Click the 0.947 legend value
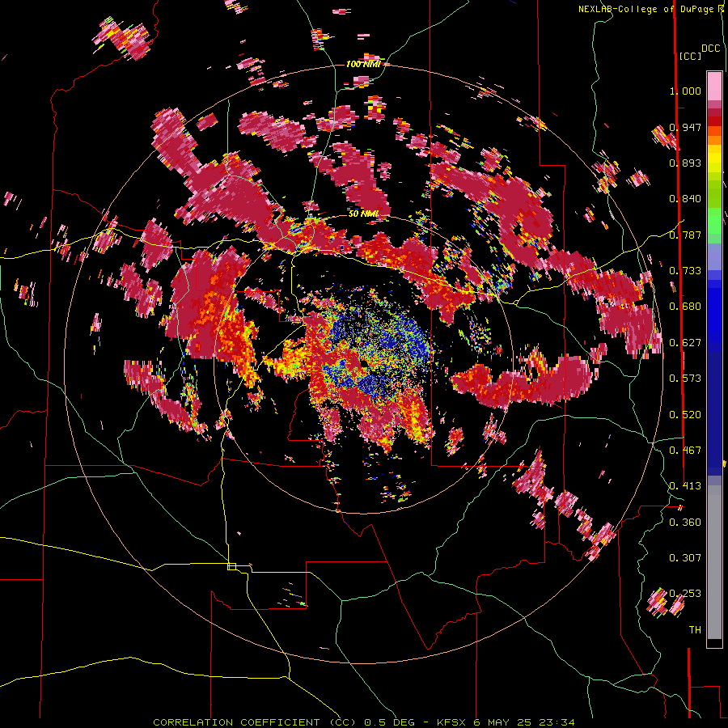 coord(685,127)
